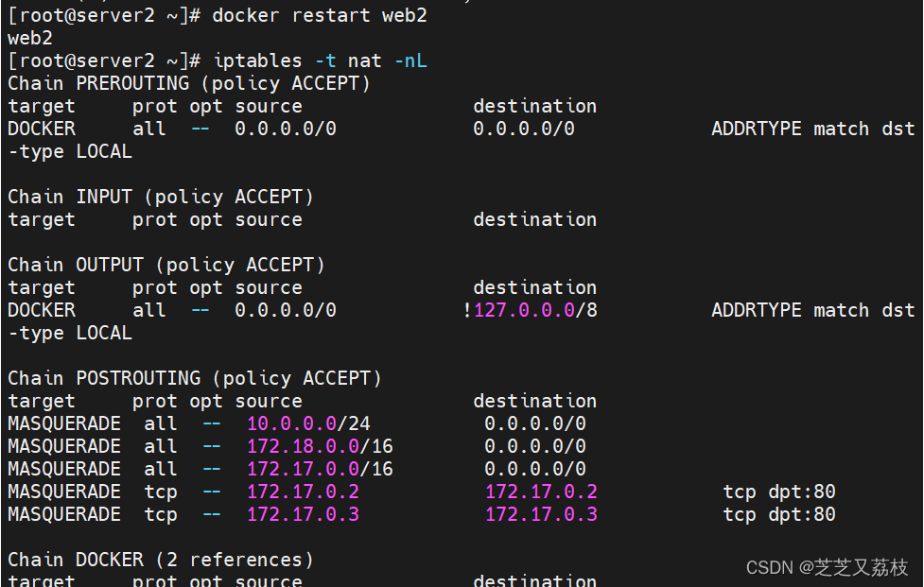The height and width of the screenshot is (587, 924).
Task: Select the 'Chain OUTPUT' header line
Action: [x=166, y=266]
